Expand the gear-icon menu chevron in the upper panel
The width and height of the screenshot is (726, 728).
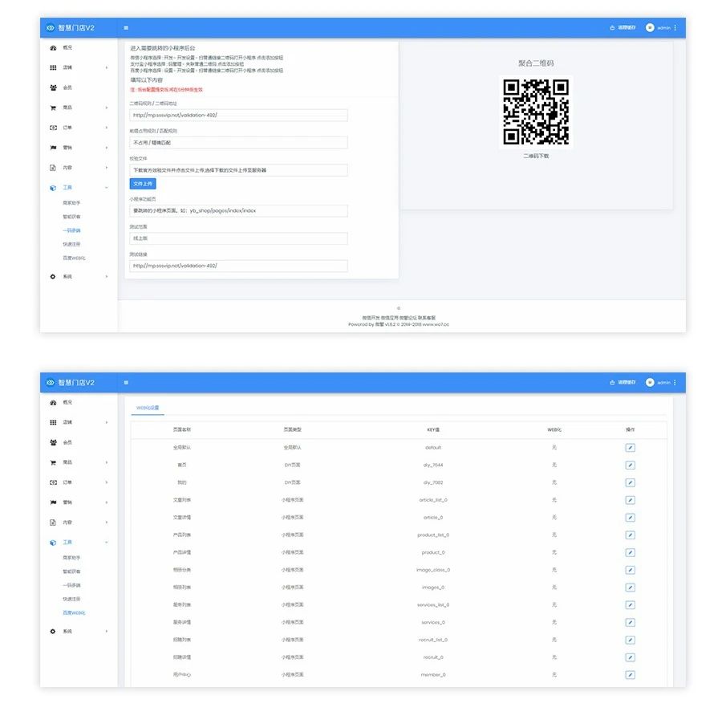(107, 277)
